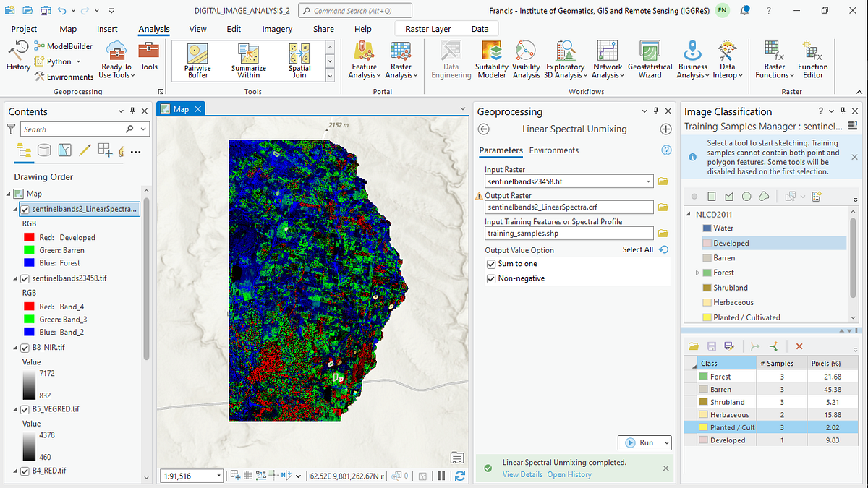Viewport: 868px width, 488px height.
Task: Open the Pairwise Buffer tool
Action: (x=197, y=61)
